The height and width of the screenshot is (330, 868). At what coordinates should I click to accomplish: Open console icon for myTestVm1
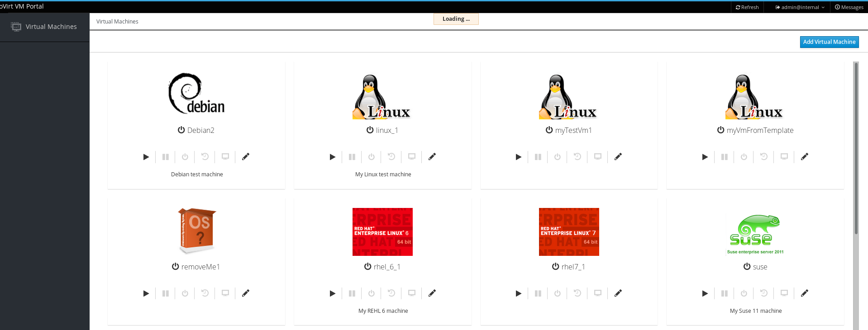(598, 157)
